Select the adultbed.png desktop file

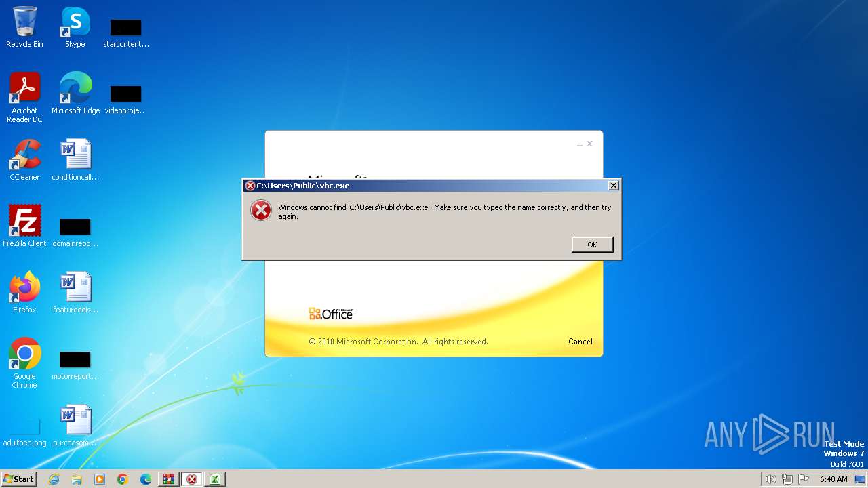[24, 431]
